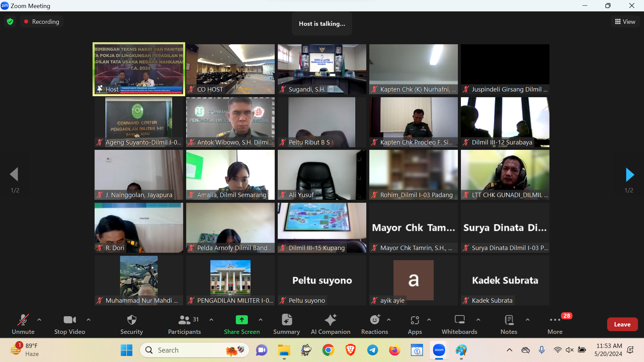
Task: Open Telegram from taskbar
Action: pos(373,350)
